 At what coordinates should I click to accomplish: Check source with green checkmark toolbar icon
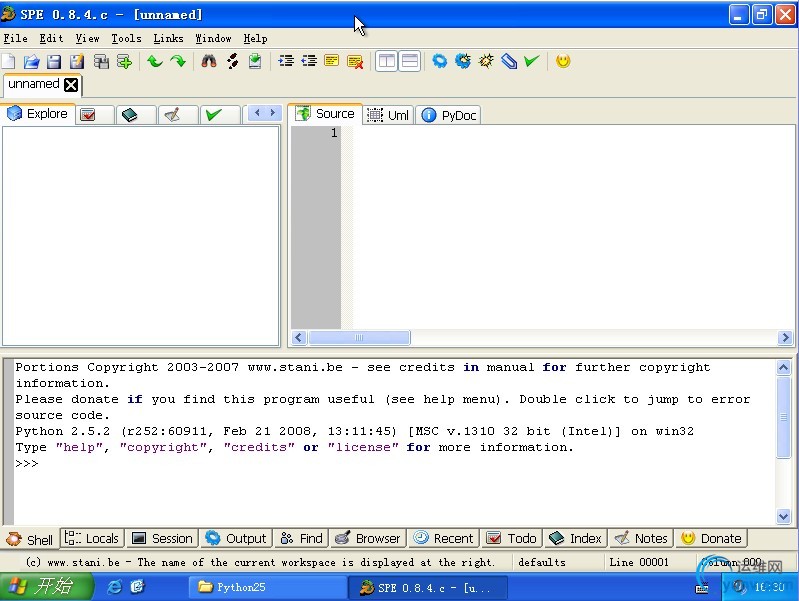pos(531,62)
